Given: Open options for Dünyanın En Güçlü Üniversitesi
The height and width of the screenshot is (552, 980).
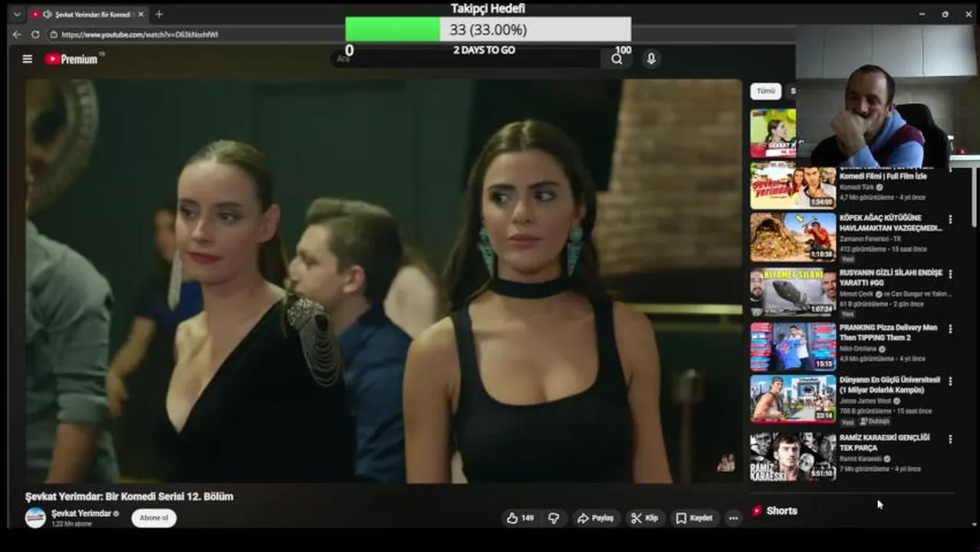Looking at the screenshot, I should tap(950, 381).
